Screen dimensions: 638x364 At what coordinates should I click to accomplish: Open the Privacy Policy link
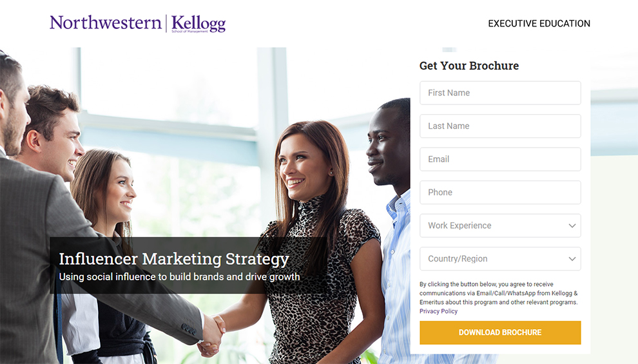[438, 311]
